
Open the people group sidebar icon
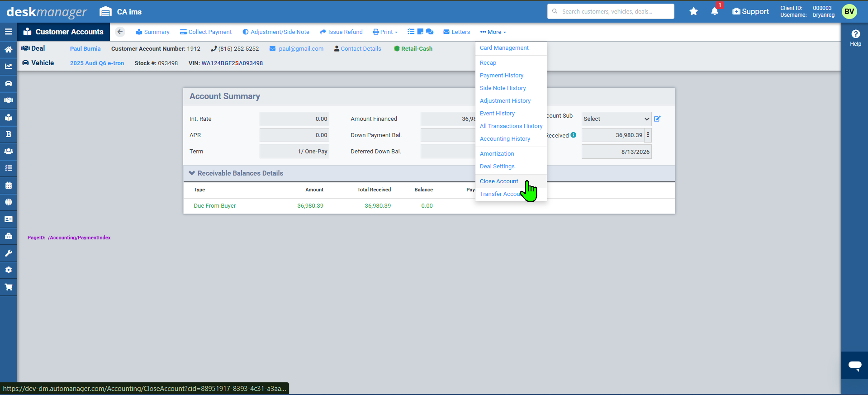[x=8, y=151]
